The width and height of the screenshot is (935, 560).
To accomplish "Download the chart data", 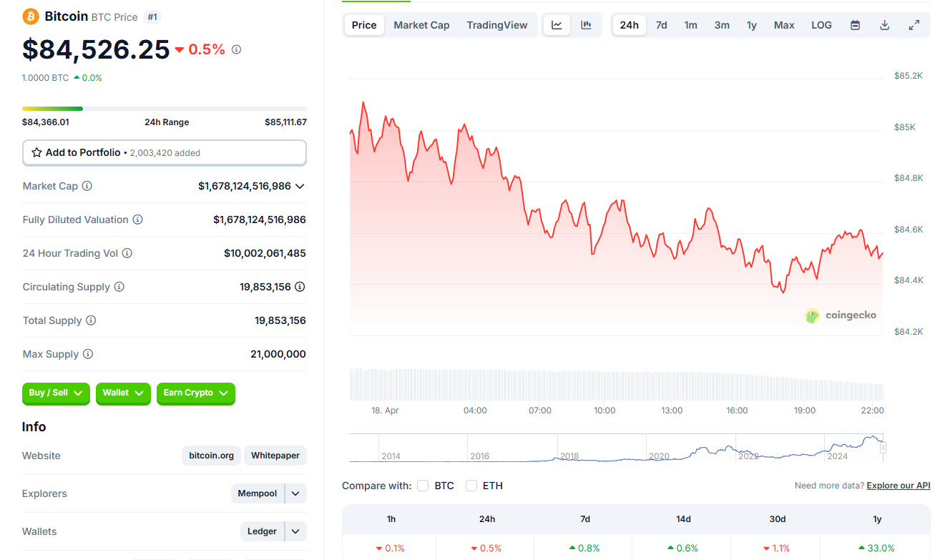I will 884,25.
